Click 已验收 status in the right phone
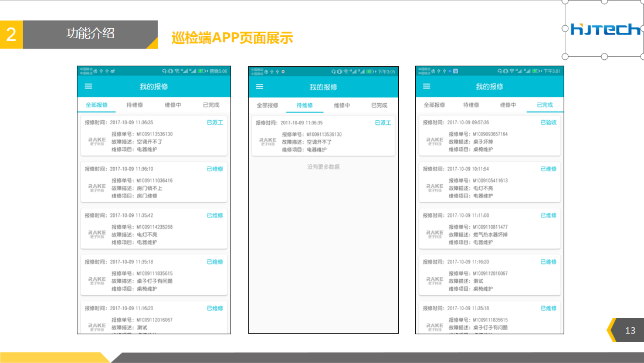Viewport: 644px width, 363px height. click(548, 123)
